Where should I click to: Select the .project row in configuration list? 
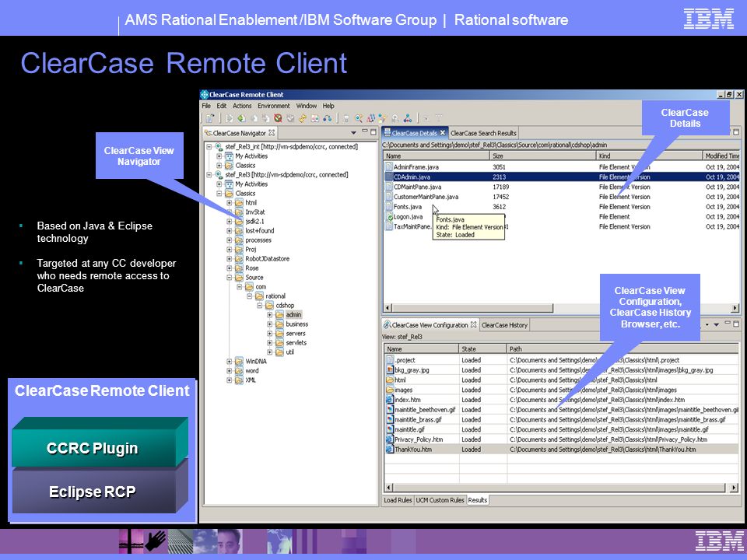tap(562, 360)
